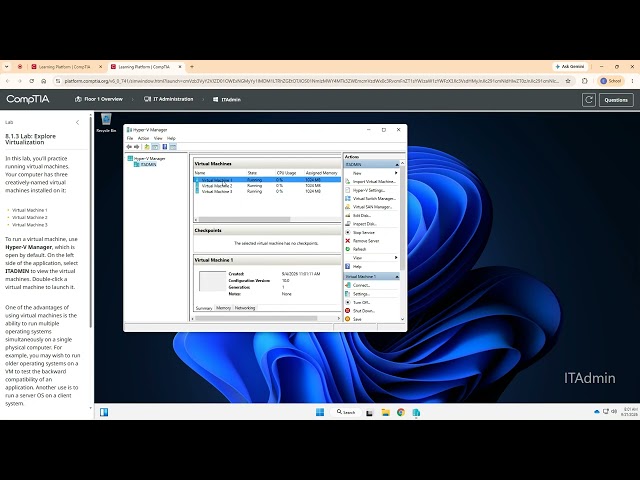Open the Action menu

point(143,138)
